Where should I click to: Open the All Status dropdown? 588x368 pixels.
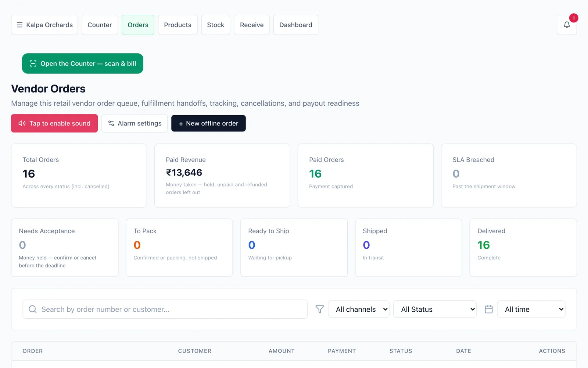[x=435, y=309]
